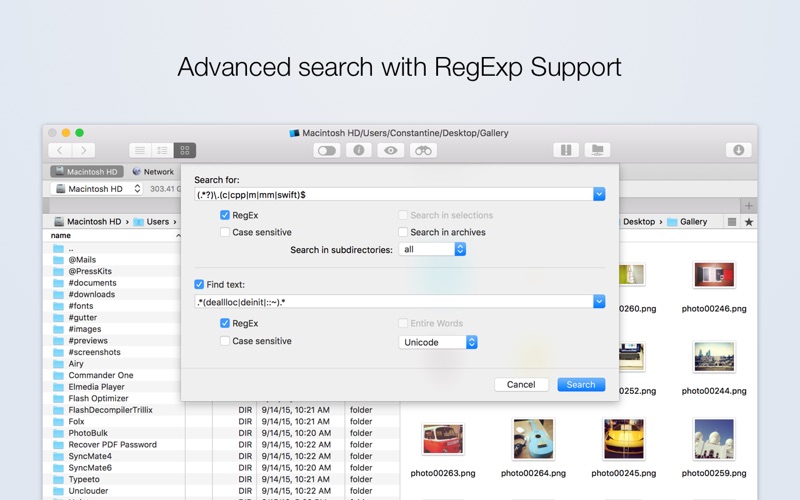Enable Case sensitive under Find text
The width and height of the screenshot is (800, 500).
[224, 341]
